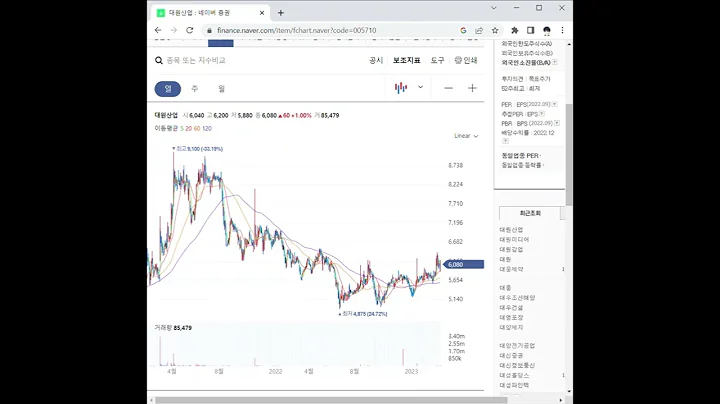Screen dimensions: 720x404
Task: Open the 공시 chart option
Action: [x=376, y=60]
